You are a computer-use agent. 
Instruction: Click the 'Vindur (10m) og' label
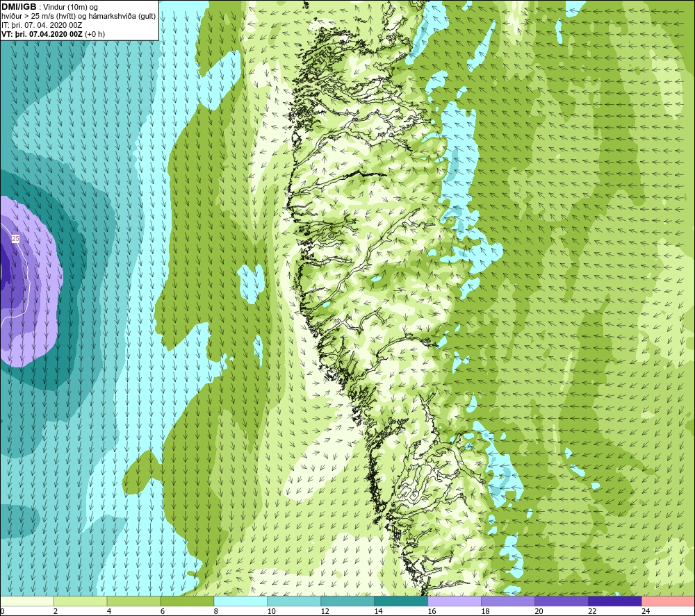click(x=70, y=8)
